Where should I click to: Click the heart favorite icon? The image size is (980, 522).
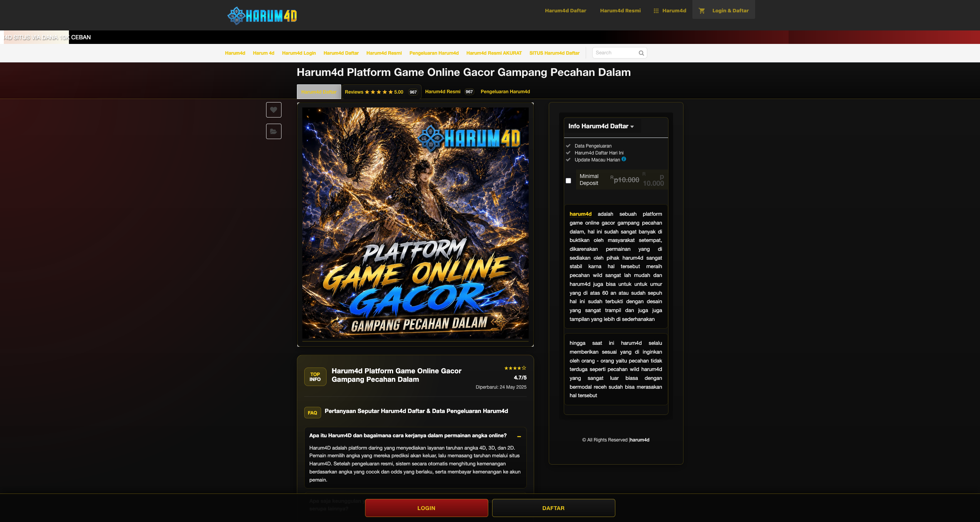point(273,110)
